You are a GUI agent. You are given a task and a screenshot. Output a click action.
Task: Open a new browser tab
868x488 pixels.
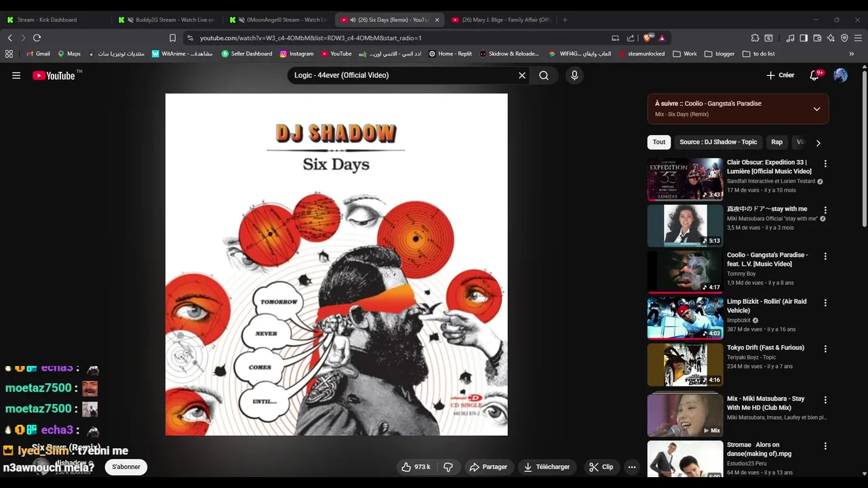pos(565,20)
